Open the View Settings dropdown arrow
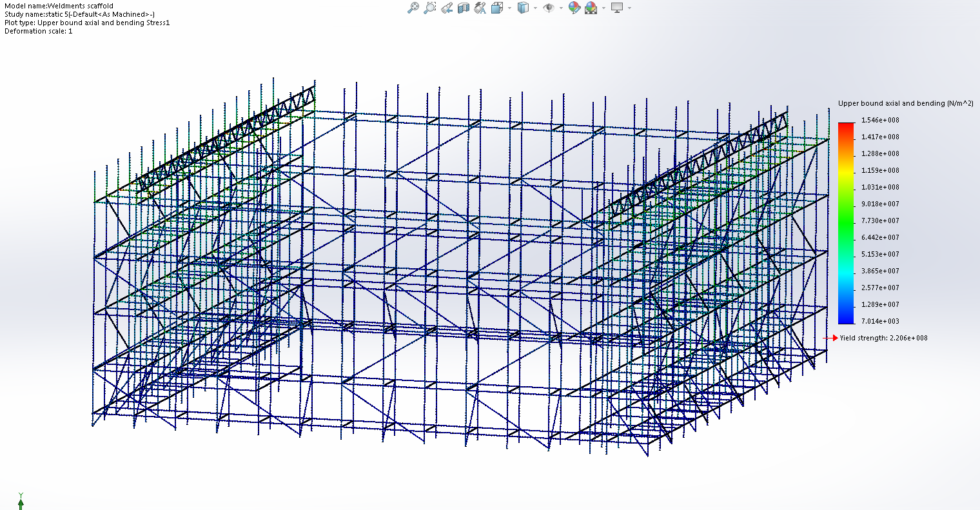This screenshot has width=980, height=510. point(629,8)
